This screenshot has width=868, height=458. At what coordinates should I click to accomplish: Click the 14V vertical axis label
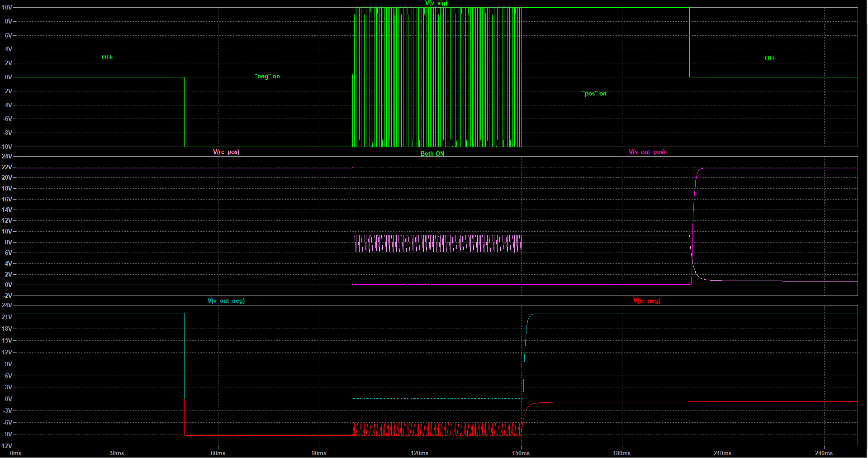coord(7,210)
